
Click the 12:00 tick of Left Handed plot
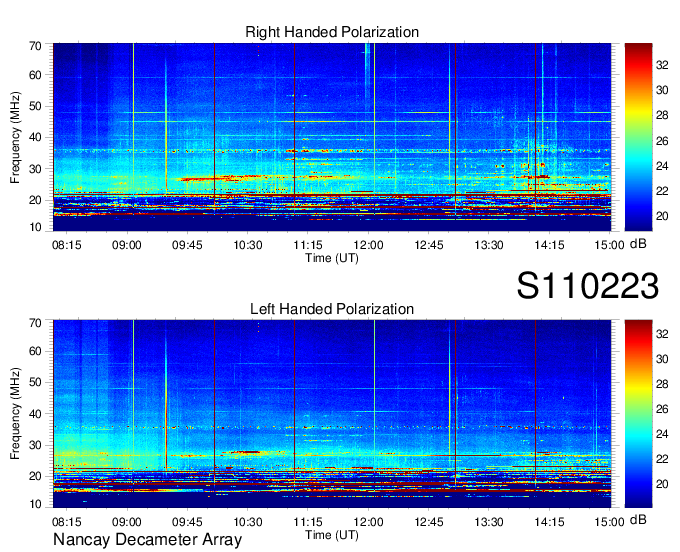[x=368, y=522]
